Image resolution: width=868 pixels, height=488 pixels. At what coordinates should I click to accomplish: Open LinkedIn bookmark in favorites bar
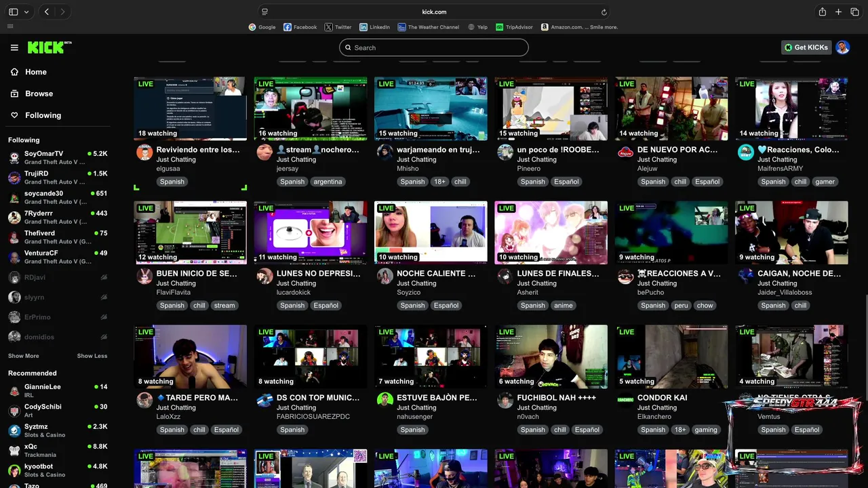[x=375, y=27]
